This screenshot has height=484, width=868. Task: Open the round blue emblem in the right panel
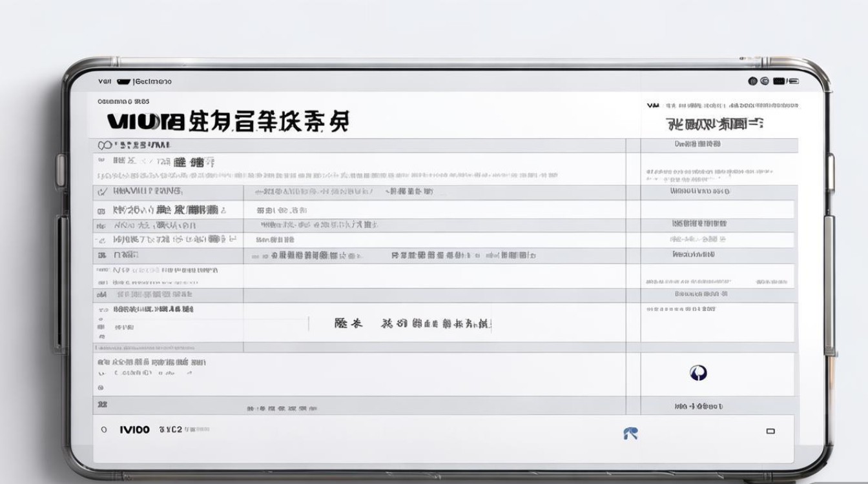pyautogui.click(x=697, y=373)
